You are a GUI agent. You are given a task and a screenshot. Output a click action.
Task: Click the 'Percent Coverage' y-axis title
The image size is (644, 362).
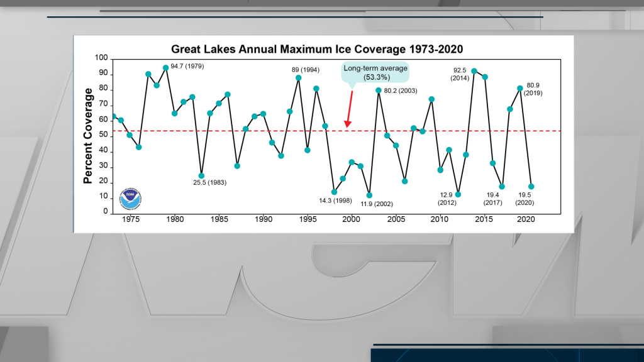pyautogui.click(x=88, y=136)
